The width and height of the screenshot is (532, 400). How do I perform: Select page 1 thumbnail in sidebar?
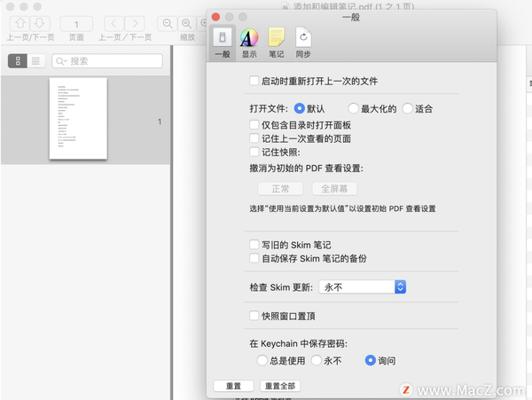coord(78,118)
